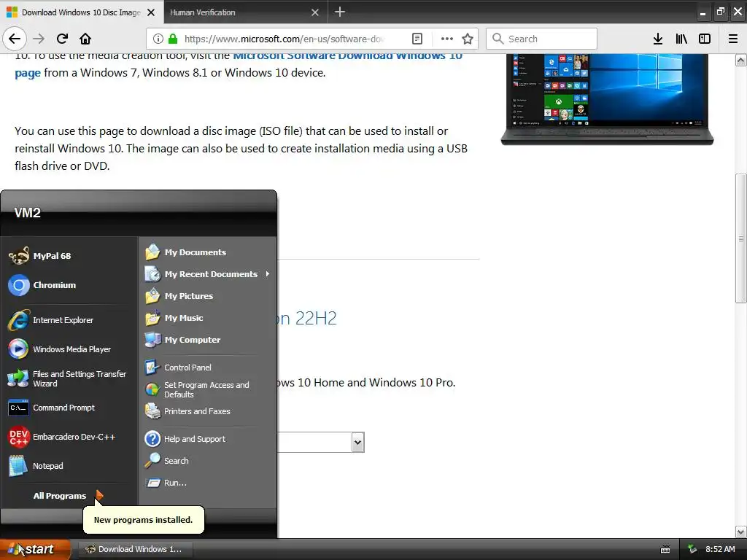Click the forward navigation arrow

(x=39, y=39)
